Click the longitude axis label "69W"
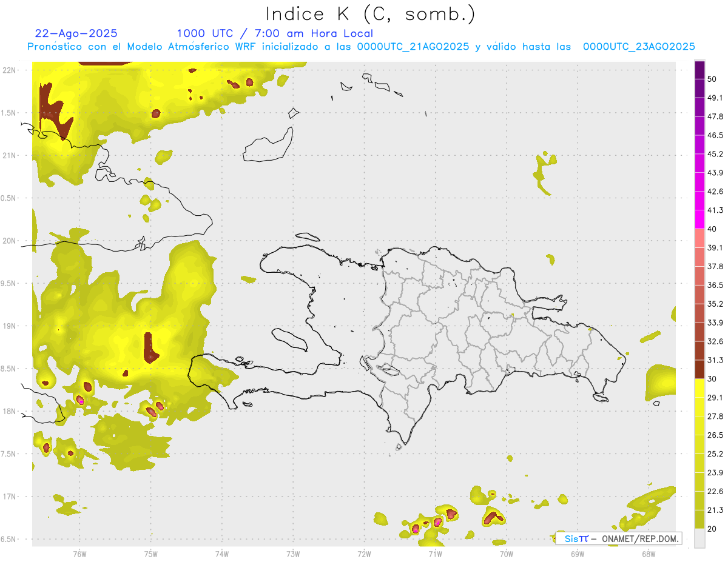The image size is (728, 562). (x=578, y=554)
